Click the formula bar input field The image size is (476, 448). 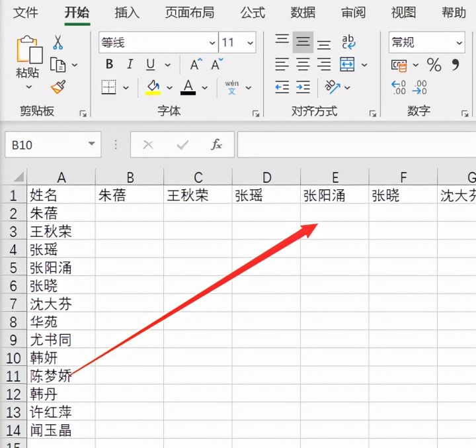click(x=356, y=145)
